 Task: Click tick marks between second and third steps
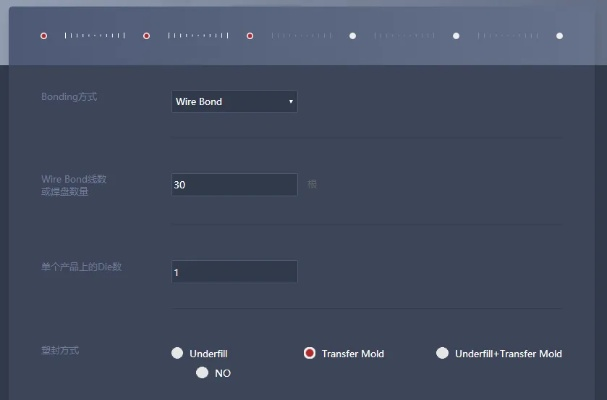tap(198, 36)
